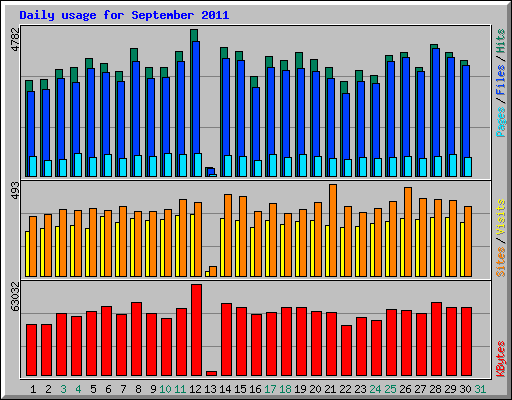This screenshot has height=400, width=512.
Task: Click the yellow sites bar for day 30
Action: tap(462, 249)
